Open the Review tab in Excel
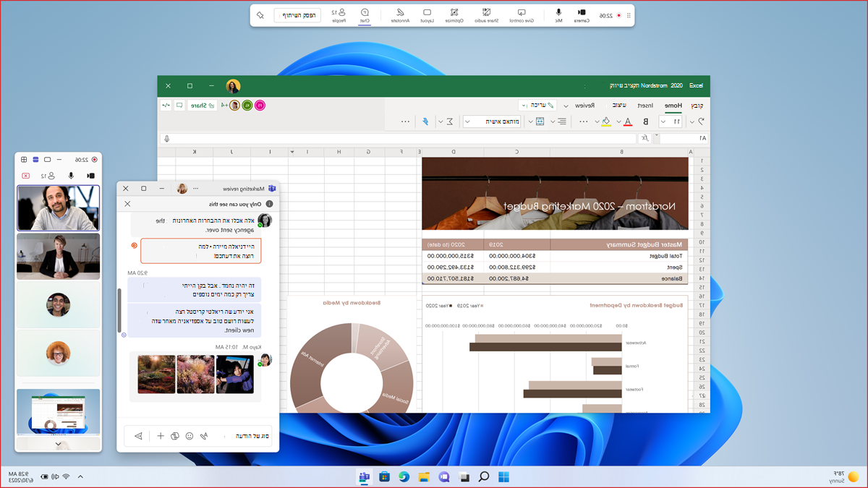 [585, 106]
